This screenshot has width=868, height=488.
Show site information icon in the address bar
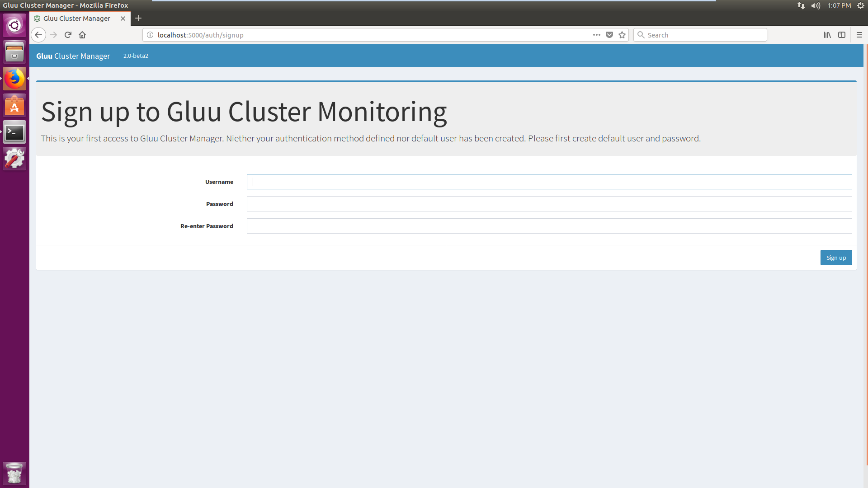tap(150, 35)
